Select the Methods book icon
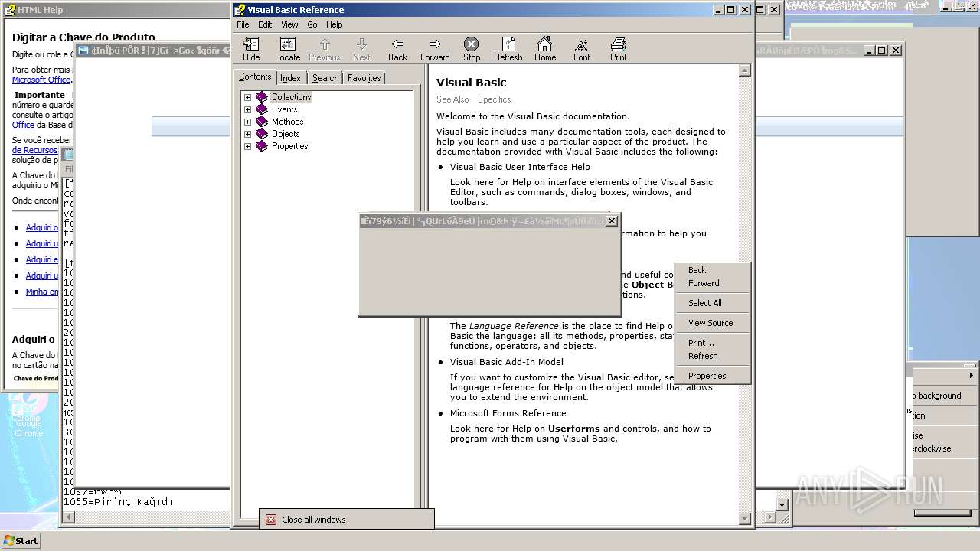The height and width of the screenshot is (551, 980). (x=262, y=122)
